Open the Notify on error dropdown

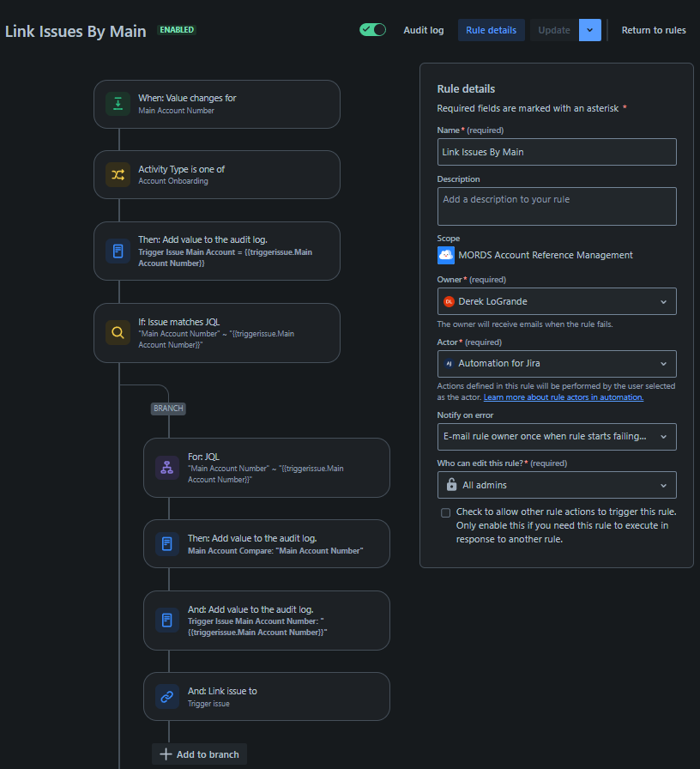click(557, 437)
